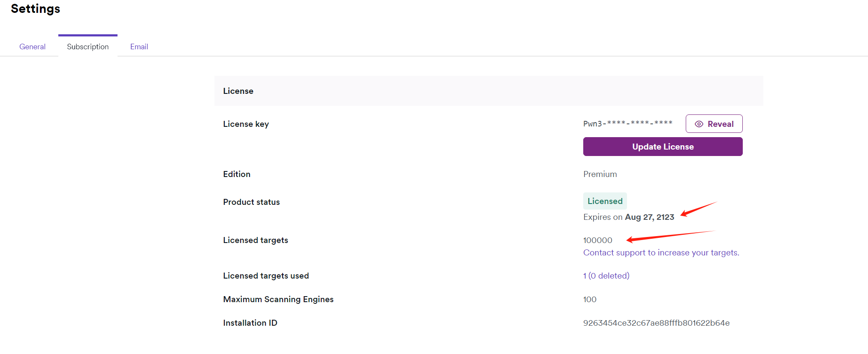
Task: Click the Edition label
Action: 237,174
